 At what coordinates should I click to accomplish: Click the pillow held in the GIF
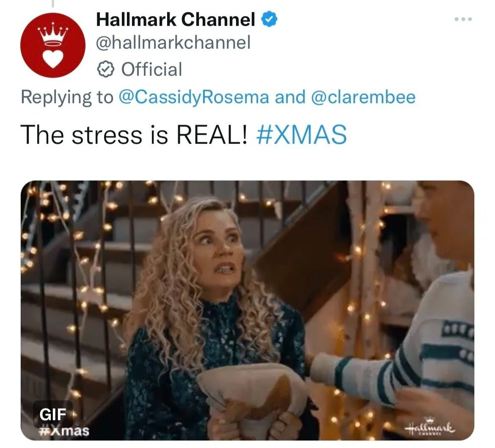[x=252, y=393]
